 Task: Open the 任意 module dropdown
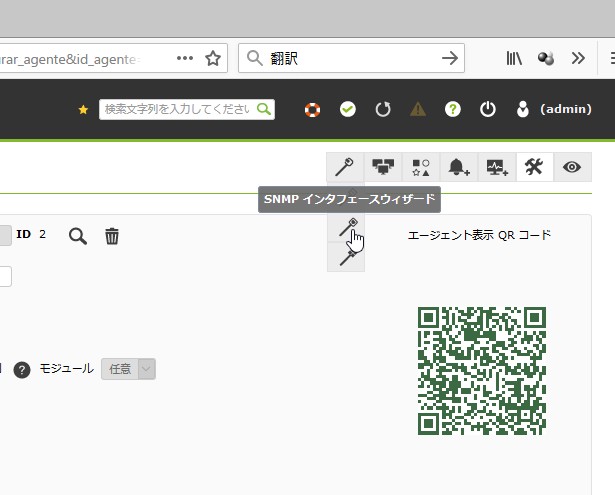click(128, 369)
